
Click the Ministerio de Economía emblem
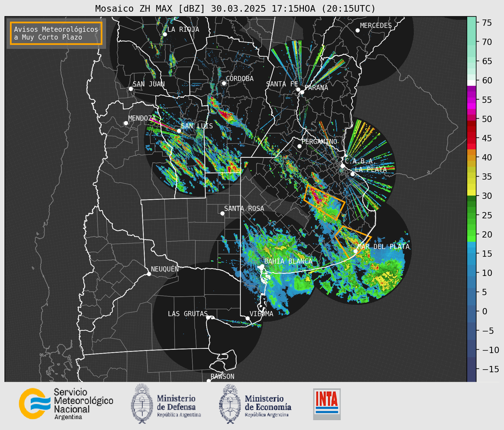point(229,404)
